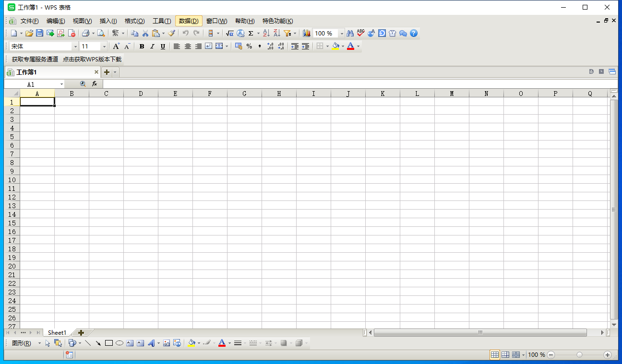The height and width of the screenshot is (364, 622).
Task: Click the formula bar input field
Action: 360,84
